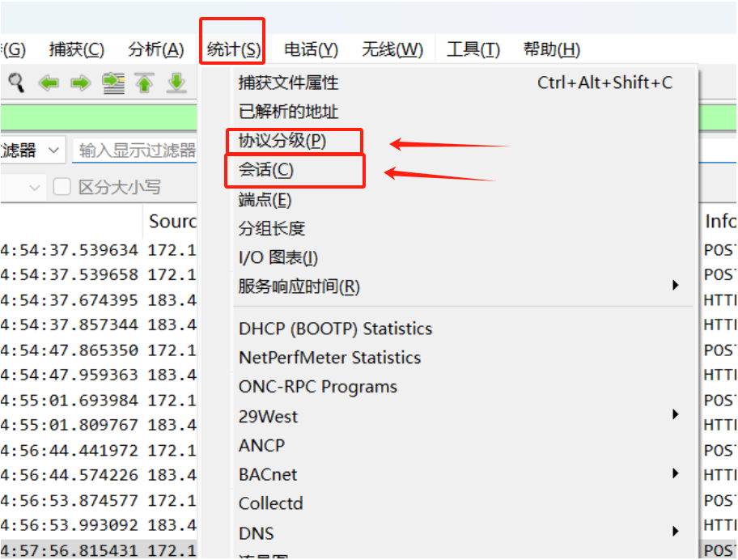
Task: Select packet row at 4:55:01.693984
Action: click(x=99, y=400)
